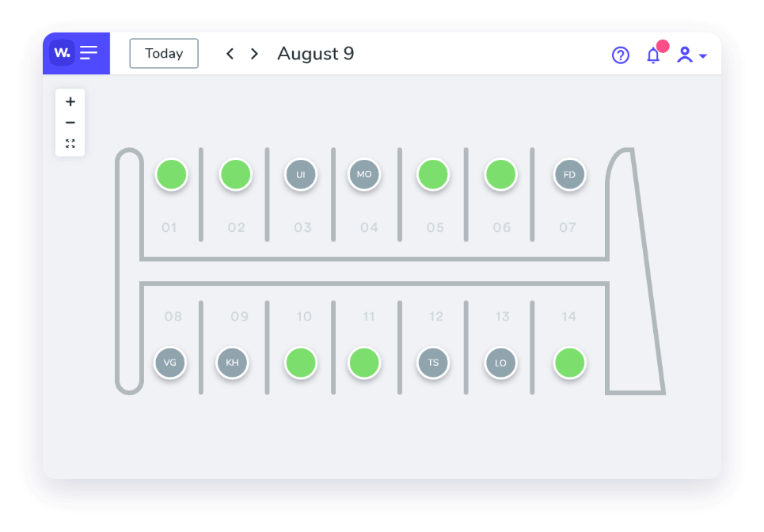The height and width of the screenshot is (532, 764).
Task: Select available desk 02
Action: (235, 174)
